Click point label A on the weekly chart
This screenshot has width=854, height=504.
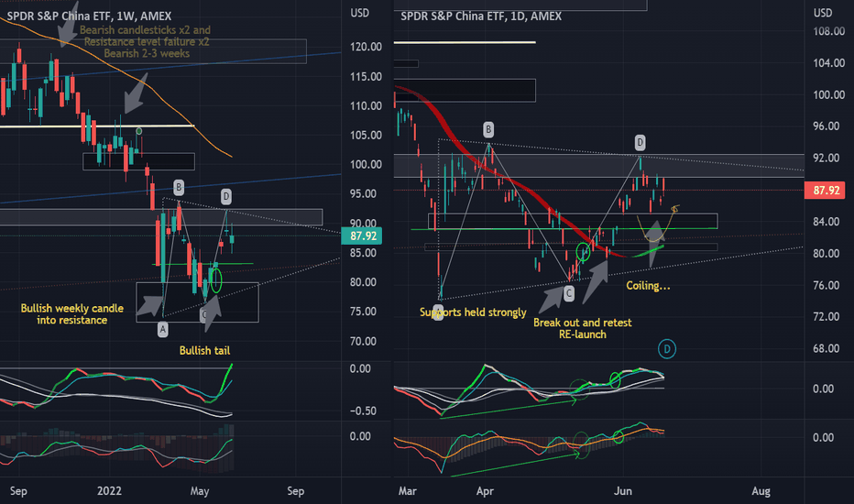[x=162, y=329]
